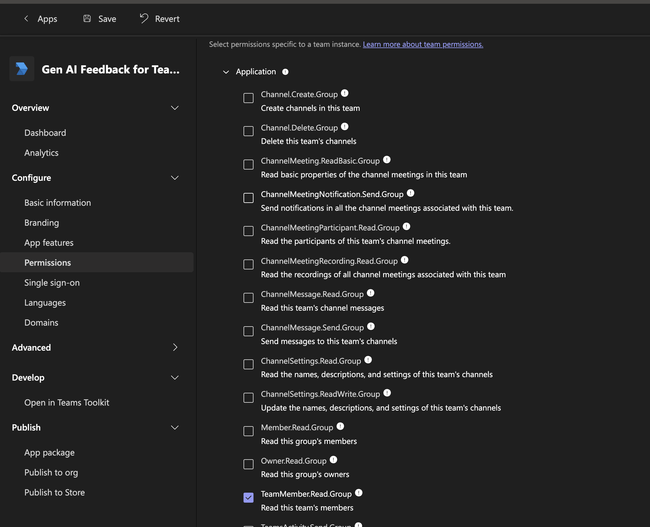Click the Gen AI Feedback app logo icon

22,69
